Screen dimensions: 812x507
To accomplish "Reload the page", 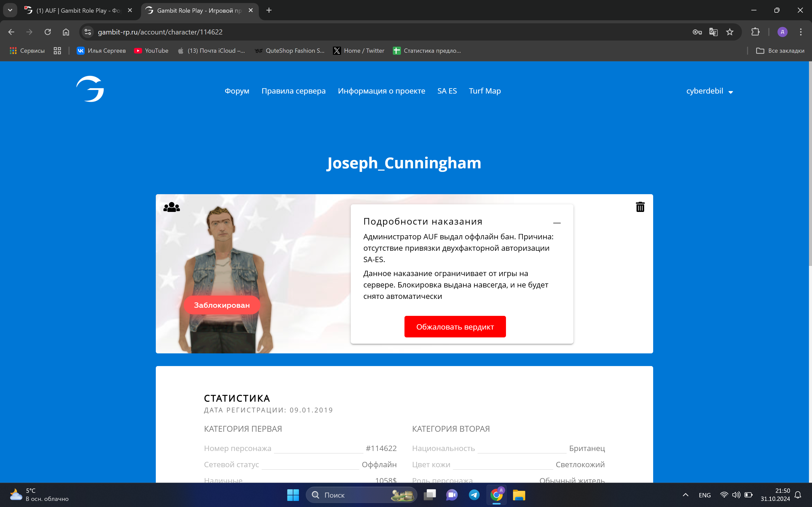I will (x=48, y=32).
